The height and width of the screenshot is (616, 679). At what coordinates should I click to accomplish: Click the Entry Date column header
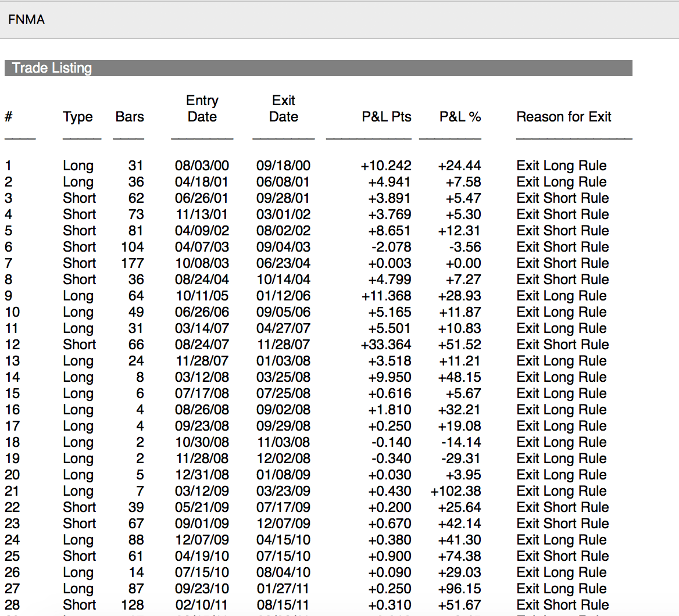point(202,109)
